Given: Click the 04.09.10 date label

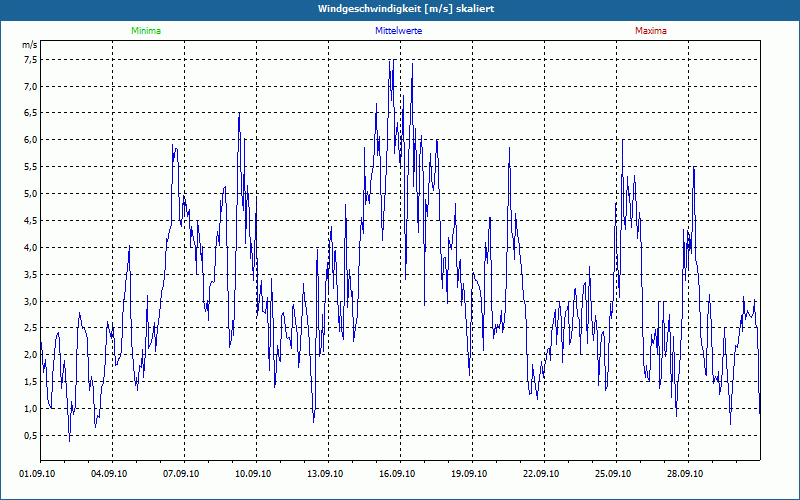Looking at the screenshot, I should pyautogui.click(x=109, y=474).
